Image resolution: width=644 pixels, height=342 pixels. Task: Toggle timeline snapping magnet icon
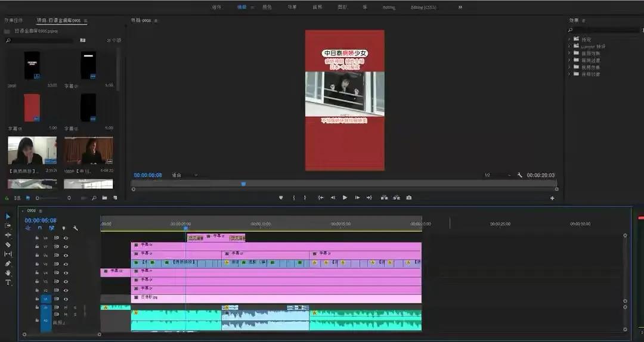tap(40, 228)
